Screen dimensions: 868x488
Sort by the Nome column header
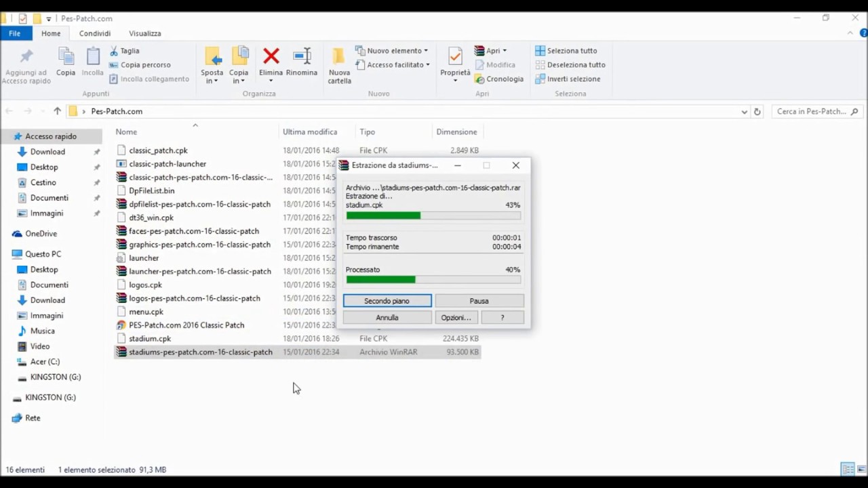[x=126, y=132]
